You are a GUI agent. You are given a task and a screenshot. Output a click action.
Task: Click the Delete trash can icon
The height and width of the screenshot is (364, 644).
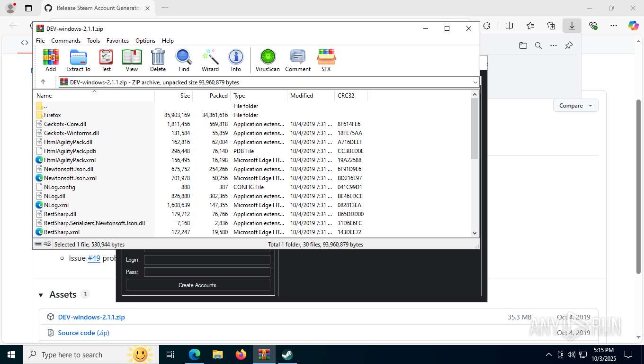pos(158,60)
